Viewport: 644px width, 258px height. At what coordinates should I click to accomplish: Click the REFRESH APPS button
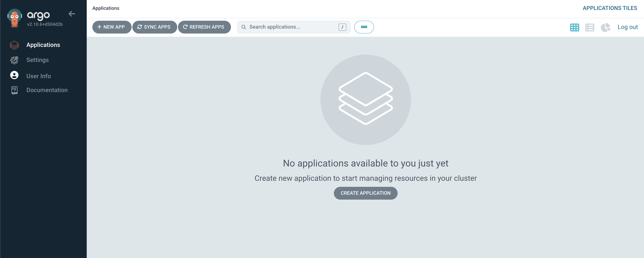[x=204, y=27]
